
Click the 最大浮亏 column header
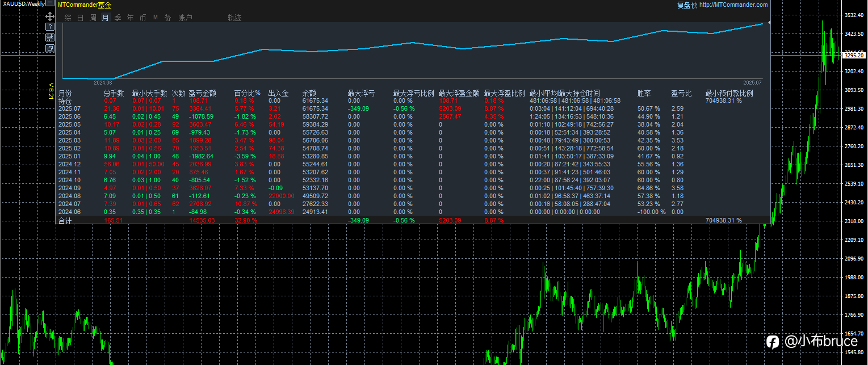coord(362,93)
